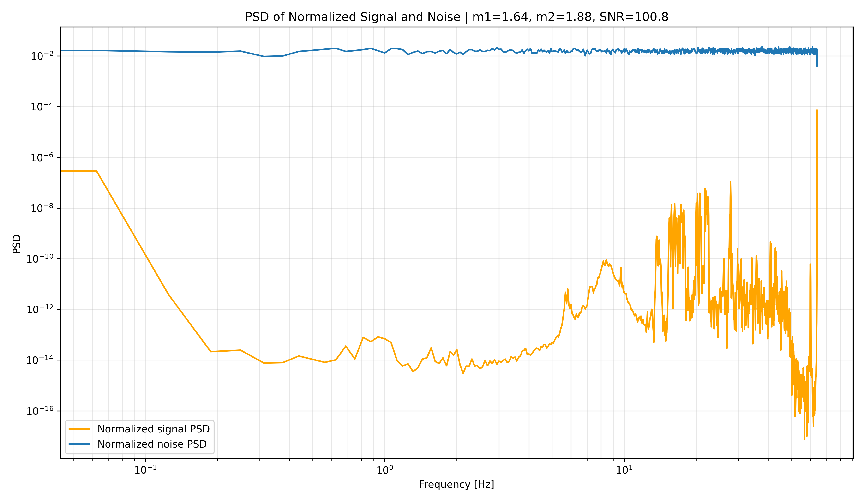Screen dimensions: 864x504
Task: Click the orange signal's final sharp spike tip
Action: click(817, 110)
